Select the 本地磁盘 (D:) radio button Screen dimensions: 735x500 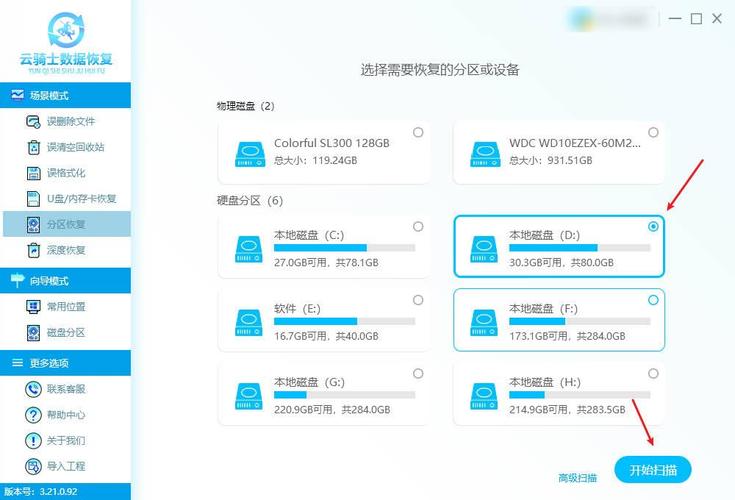(653, 227)
